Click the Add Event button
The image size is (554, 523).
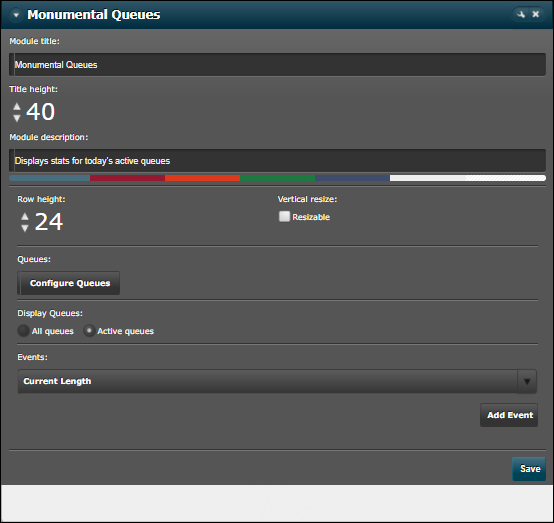(509, 415)
